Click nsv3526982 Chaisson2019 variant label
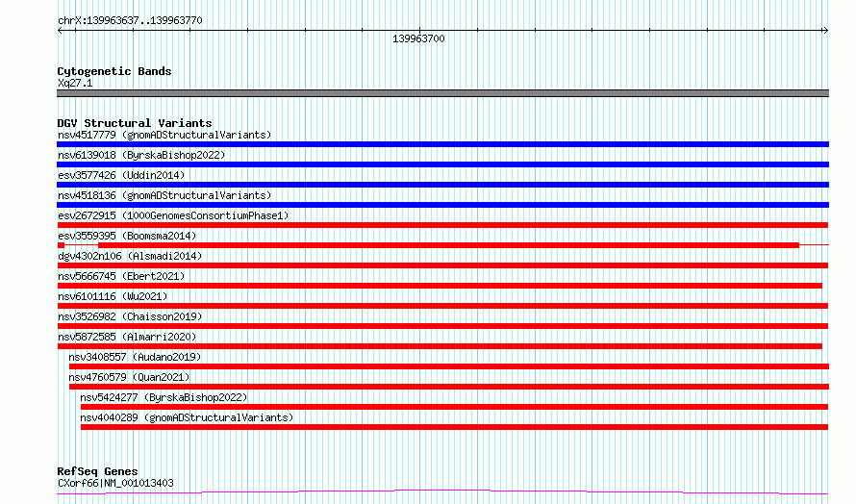Viewport: 856px width, 504px height. coord(130,316)
